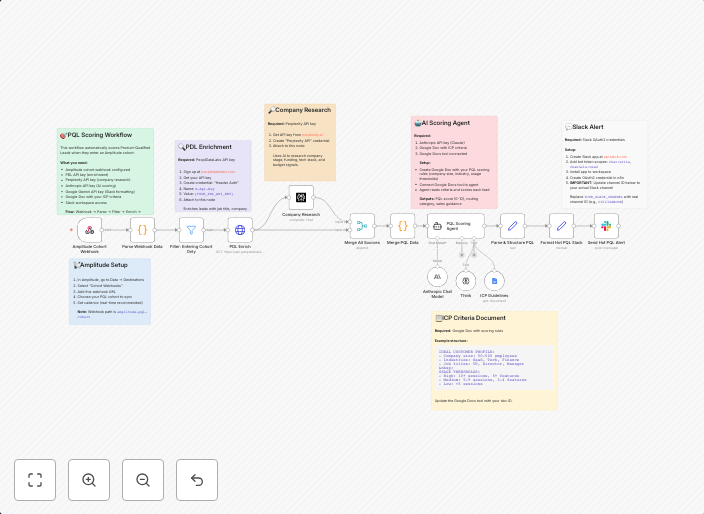Select the Merge All Sources node
Screen dimensions: 704x514
tap(362, 227)
